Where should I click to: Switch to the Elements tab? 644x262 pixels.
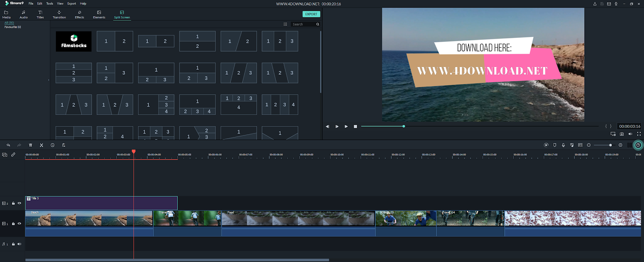(99, 15)
